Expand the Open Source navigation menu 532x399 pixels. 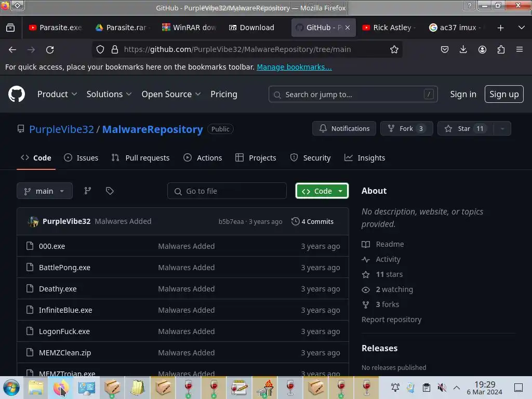(x=171, y=94)
